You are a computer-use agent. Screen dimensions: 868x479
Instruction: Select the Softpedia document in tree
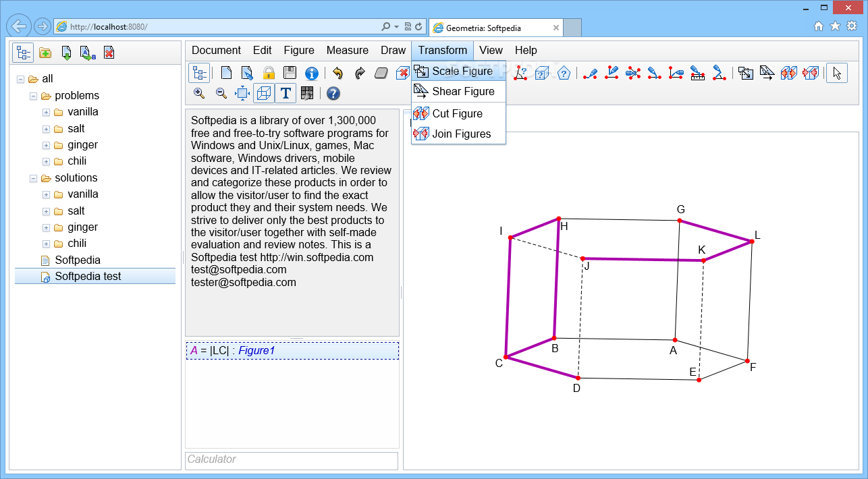tap(78, 260)
